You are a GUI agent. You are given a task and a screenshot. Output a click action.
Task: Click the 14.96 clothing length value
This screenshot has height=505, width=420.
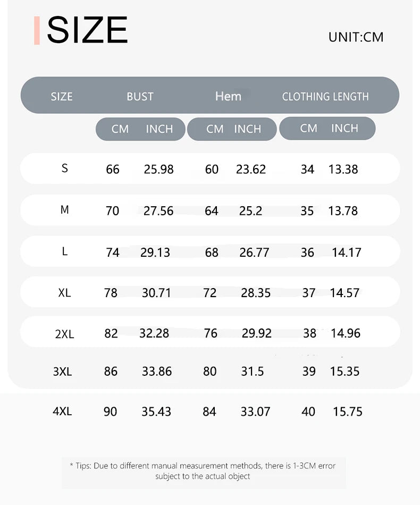pyautogui.click(x=346, y=333)
